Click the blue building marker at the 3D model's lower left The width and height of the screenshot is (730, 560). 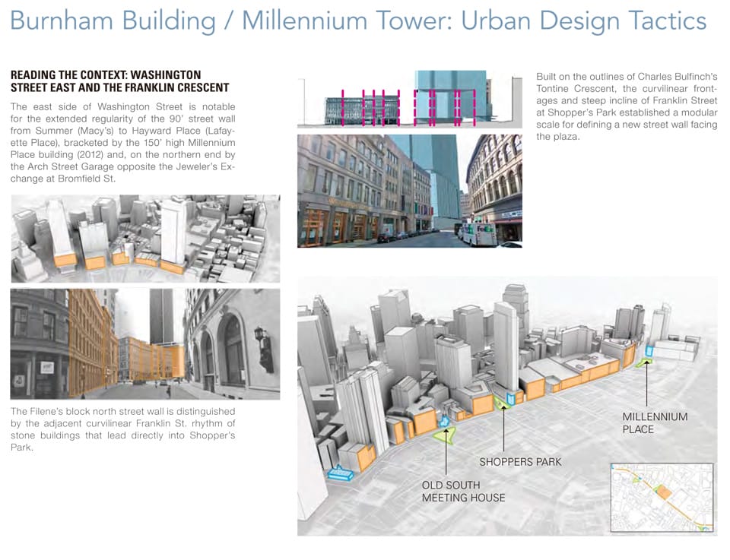[341, 473]
